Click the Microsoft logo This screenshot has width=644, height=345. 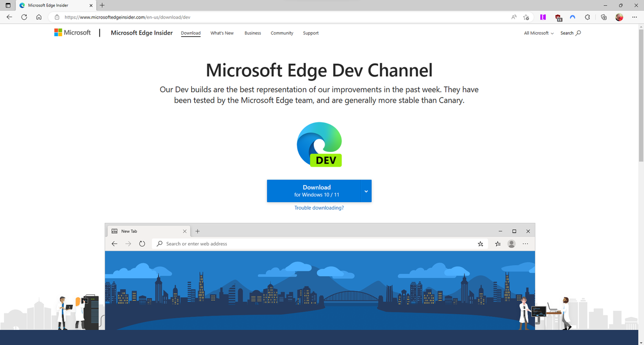click(x=72, y=33)
